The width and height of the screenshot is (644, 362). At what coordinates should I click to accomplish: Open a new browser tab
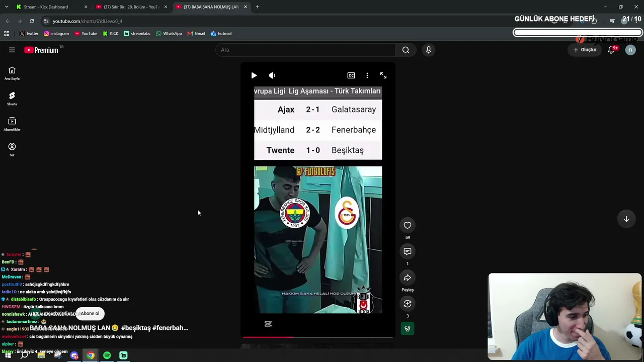[257, 7]
